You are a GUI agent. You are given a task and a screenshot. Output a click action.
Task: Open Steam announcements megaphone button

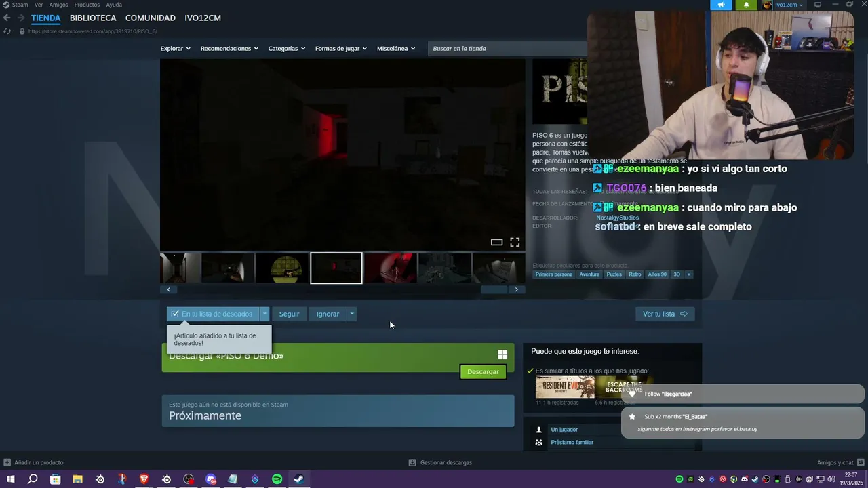pyautogui.click(x=721, y=5)
